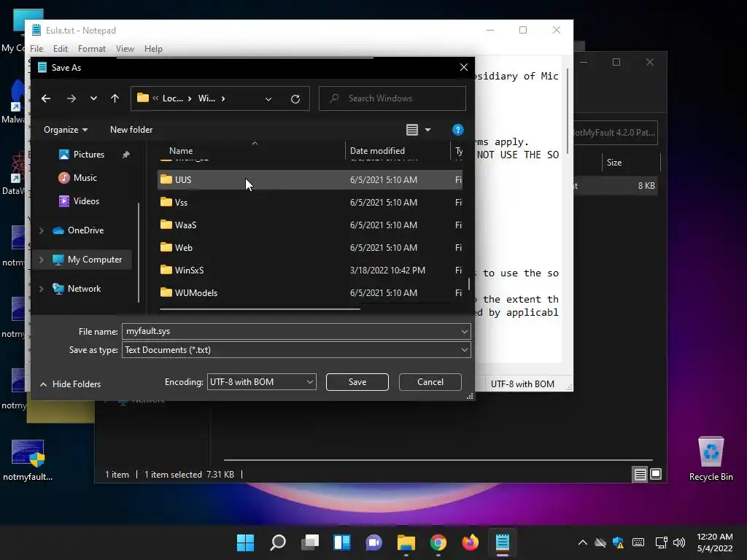
Task: Click the Save button
Action: coord(357,382)
